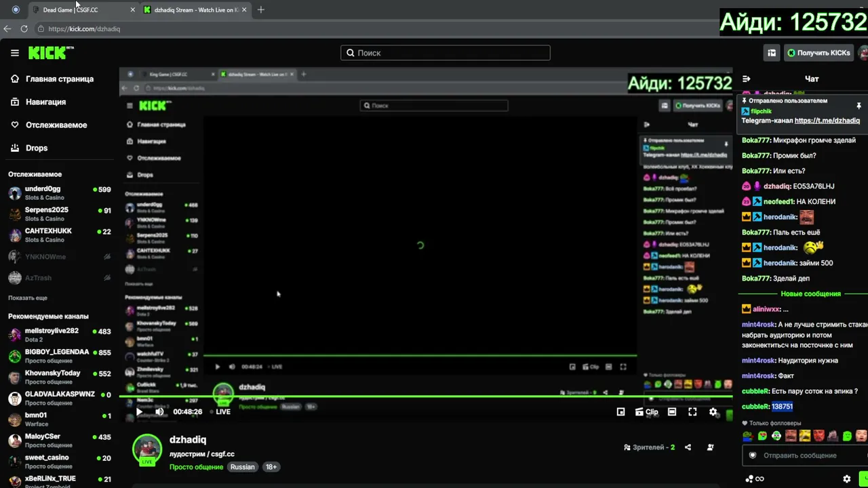Open Serpens2025 followed channel
Screen dimensions: 868x488
pos(60,214)
